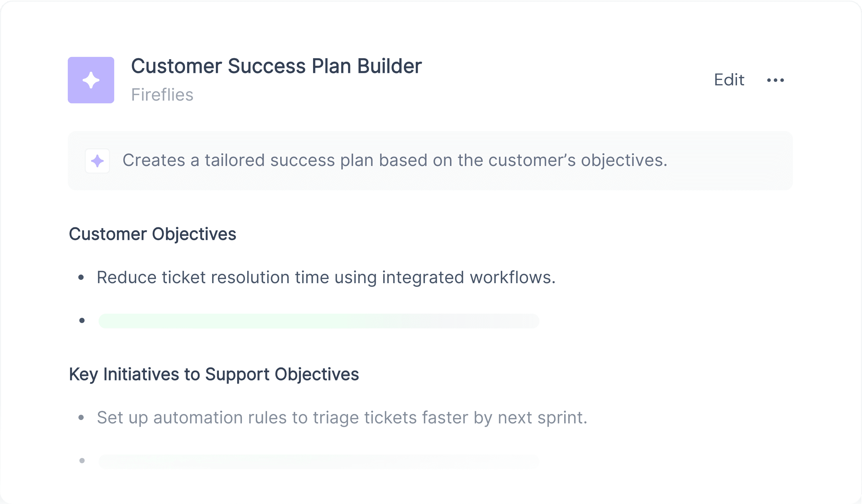Click the word objectives in the description
This screenshot has width=862, height=504.
click(x=624, y=160)
